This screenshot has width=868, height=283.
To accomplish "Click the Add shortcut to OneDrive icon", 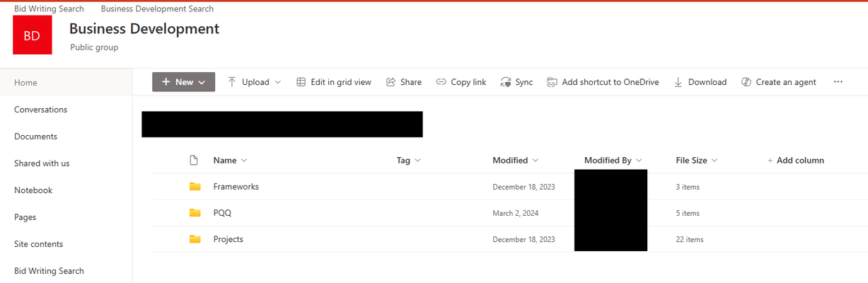I will pyautogui.click(x=552, y=82).
